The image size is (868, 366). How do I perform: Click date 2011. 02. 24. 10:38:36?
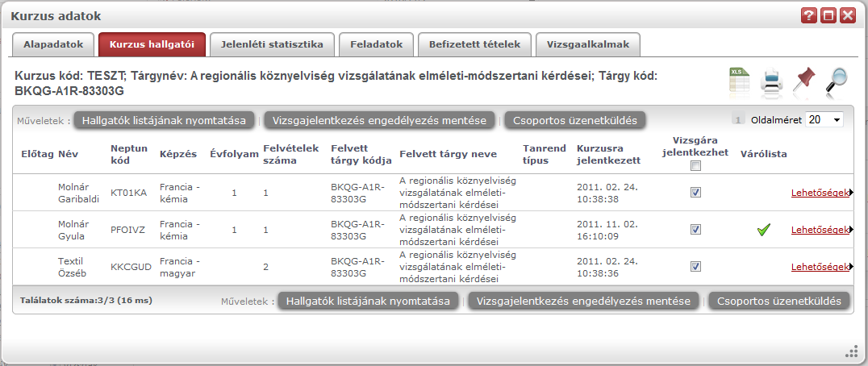(x=607, y=267)
